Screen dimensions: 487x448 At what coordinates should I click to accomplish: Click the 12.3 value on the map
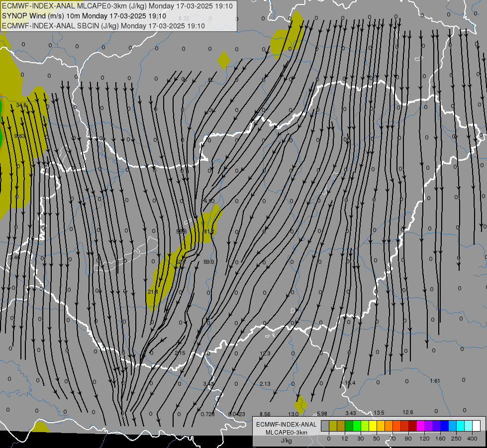coord(265,353)
